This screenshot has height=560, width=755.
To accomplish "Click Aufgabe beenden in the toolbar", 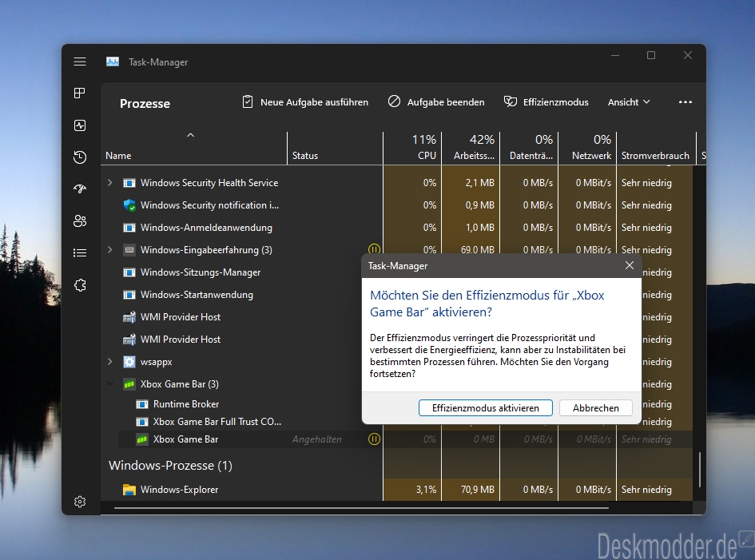I will (436, 102).
